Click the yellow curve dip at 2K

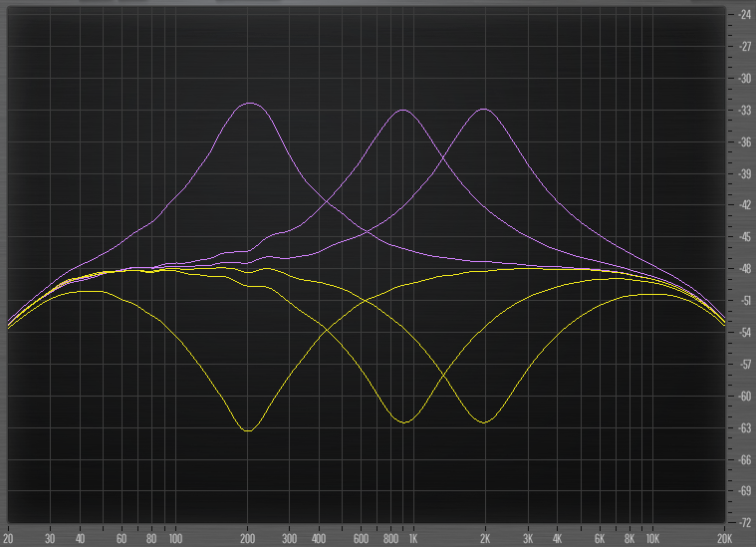click(484, 422)
